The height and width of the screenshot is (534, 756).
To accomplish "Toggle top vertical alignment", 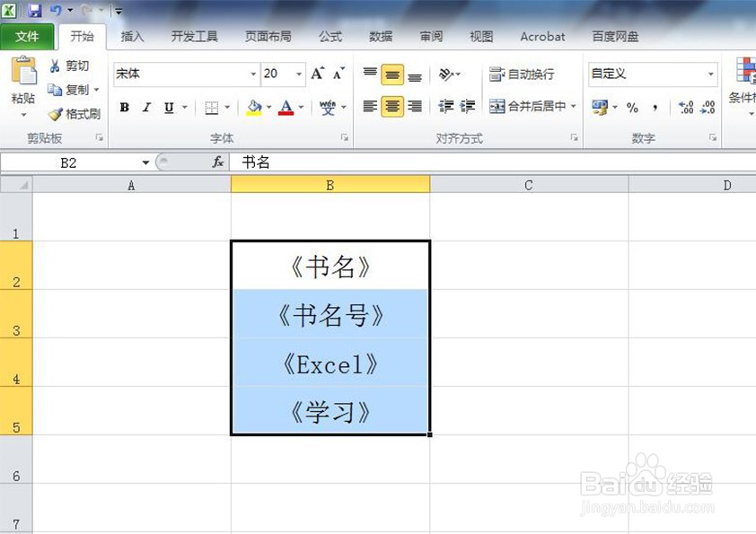I will pyautogui.click(x=370, y=74).
